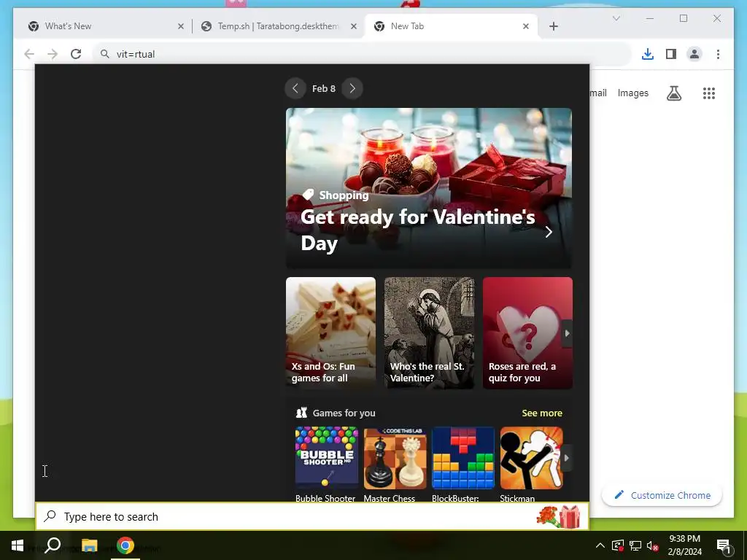Open the Google Images link
This screenshot has width=747, height=560.
tap(632, 93)
